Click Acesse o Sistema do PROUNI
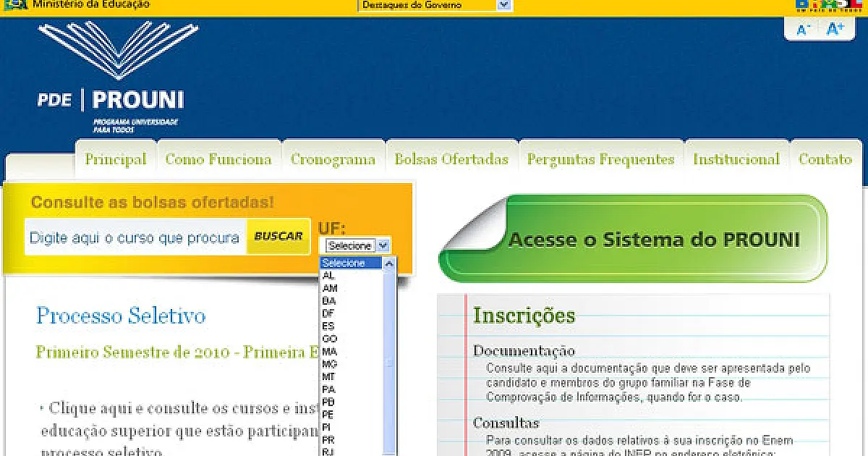The width and height of the screenshot is (868, 456). (633, 239)
